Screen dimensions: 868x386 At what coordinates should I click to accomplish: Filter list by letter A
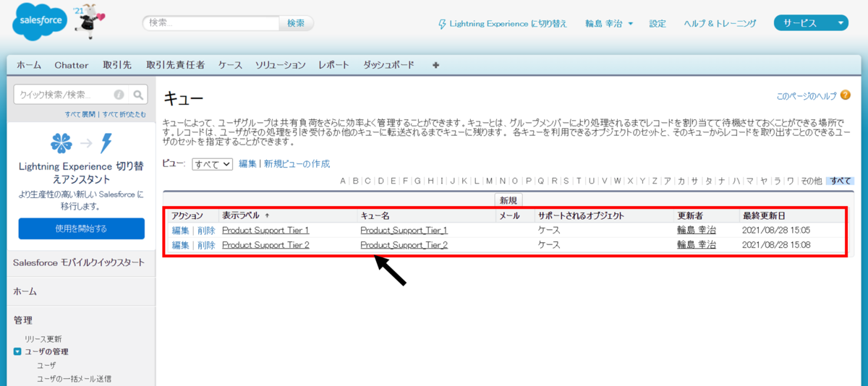[x=343, y=181]
